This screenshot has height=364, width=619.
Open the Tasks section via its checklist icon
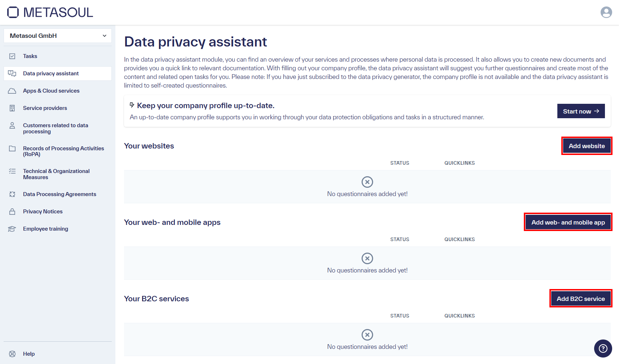click(12, 56)
